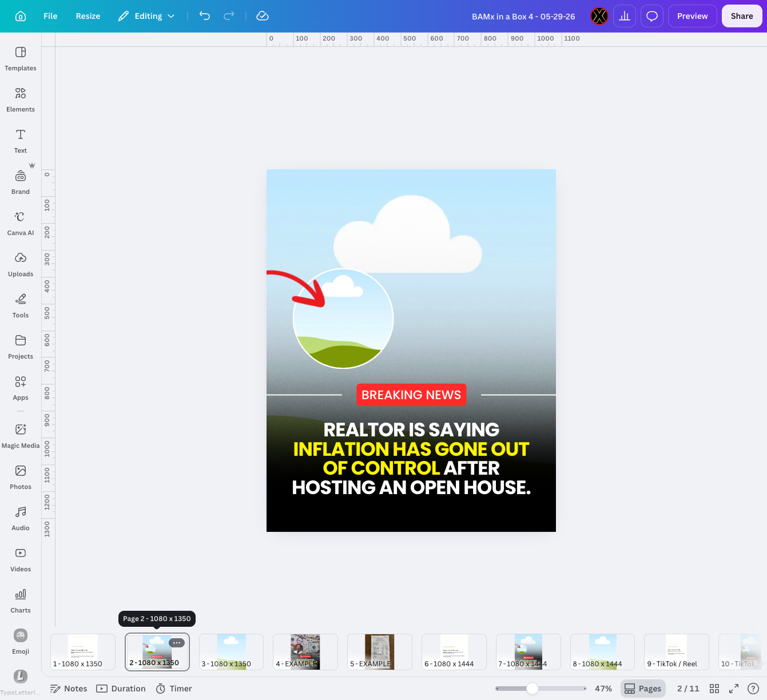Open the Charts panel
767x700 pixels.
click(x=21, y=601)
